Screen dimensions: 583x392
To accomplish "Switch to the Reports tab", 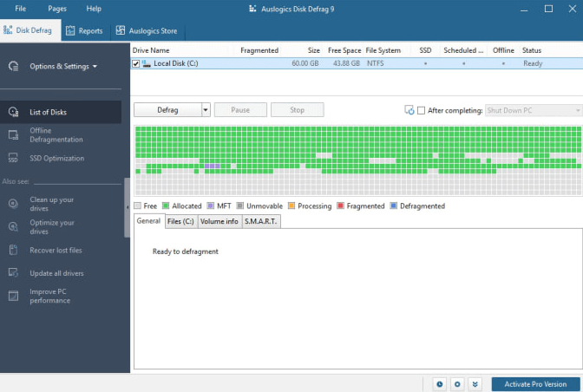I will coord(84,31).
